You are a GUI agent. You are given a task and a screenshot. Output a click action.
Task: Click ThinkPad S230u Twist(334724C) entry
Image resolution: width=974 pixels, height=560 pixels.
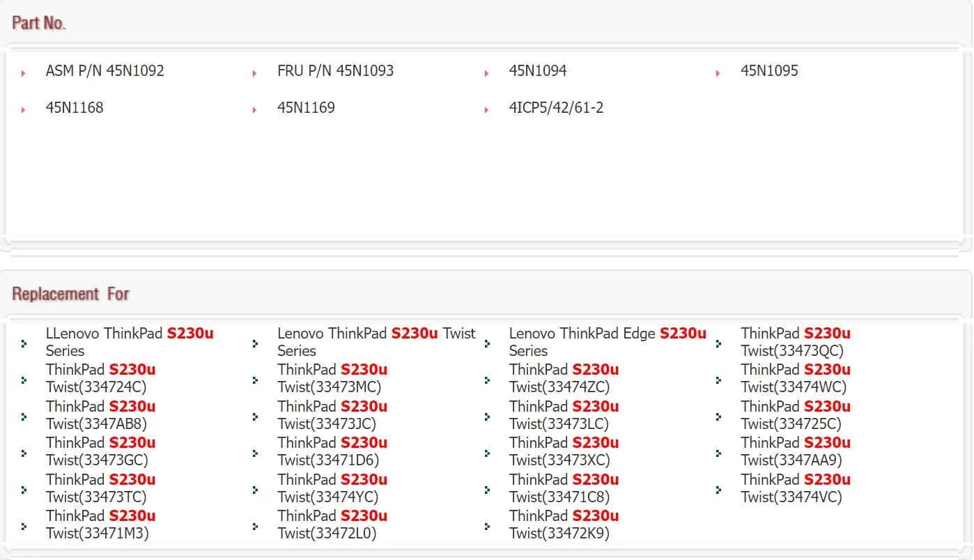(x=101, y=378)
